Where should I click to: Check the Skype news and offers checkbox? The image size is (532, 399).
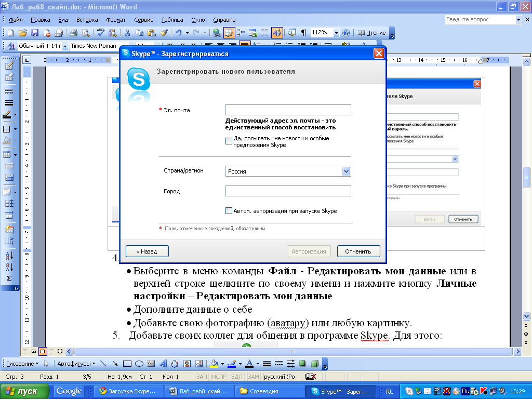[x=229, y=141]
